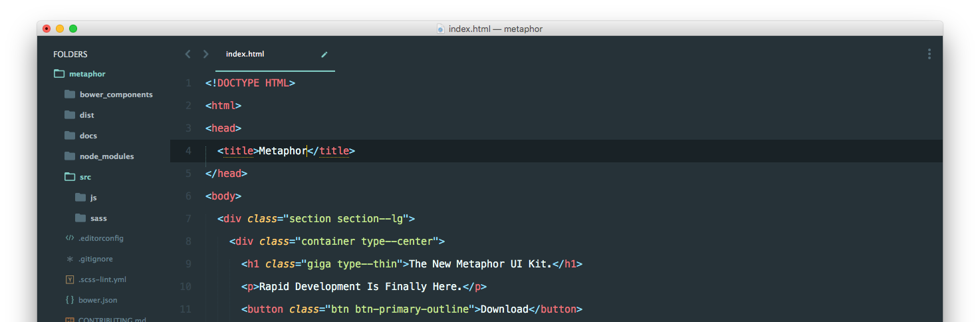Click the .editorconfig code file icon

click(70, 238)
